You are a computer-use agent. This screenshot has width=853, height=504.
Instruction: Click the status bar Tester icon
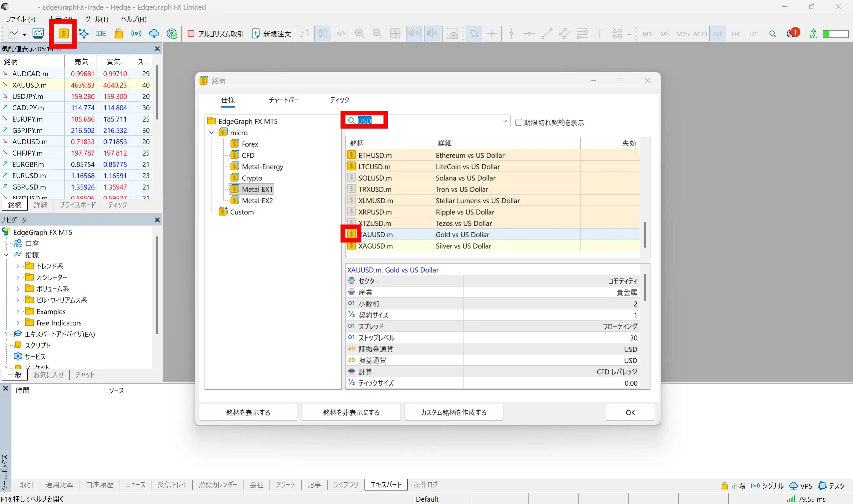822,486
